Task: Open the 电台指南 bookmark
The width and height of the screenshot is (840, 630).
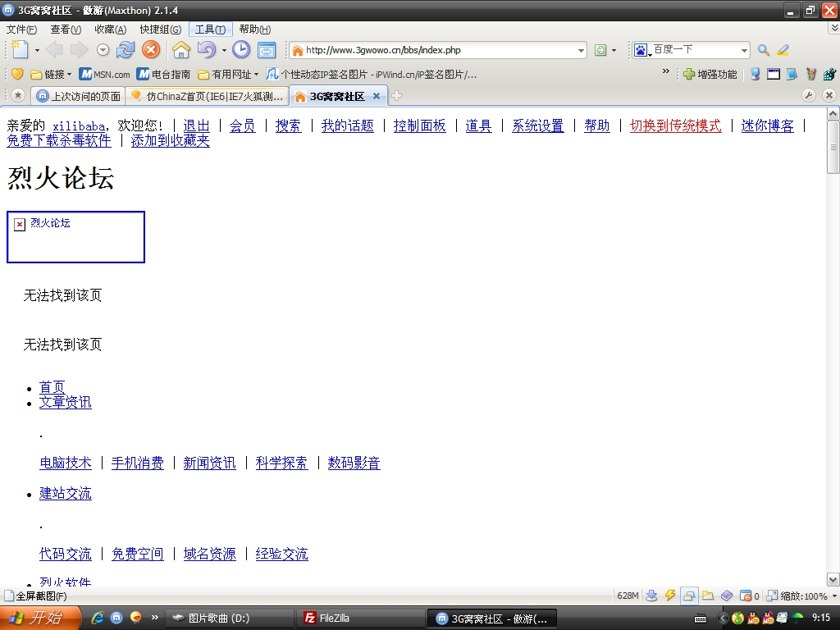Action: (x=163, y=75)
